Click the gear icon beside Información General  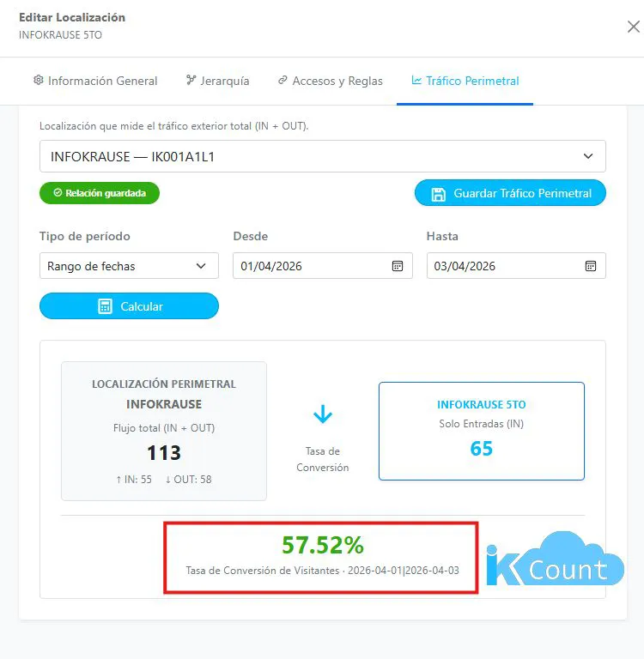click(x=38, y=81)
